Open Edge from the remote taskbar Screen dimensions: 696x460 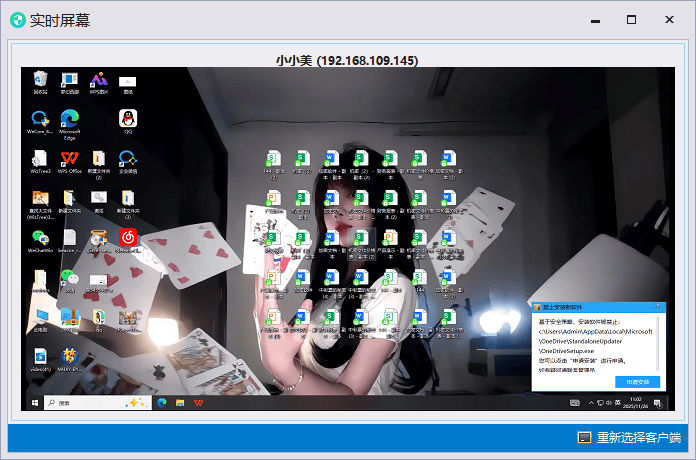coord(162,402)
